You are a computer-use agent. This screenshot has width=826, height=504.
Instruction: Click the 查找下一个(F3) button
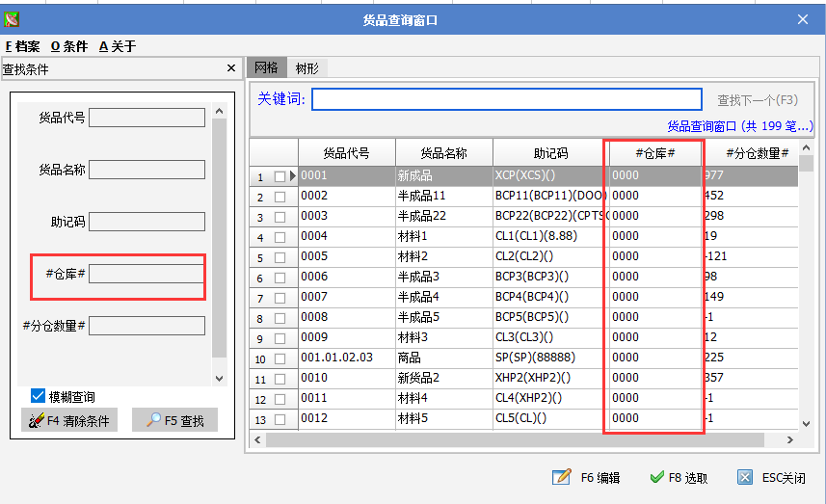point(757,100)
